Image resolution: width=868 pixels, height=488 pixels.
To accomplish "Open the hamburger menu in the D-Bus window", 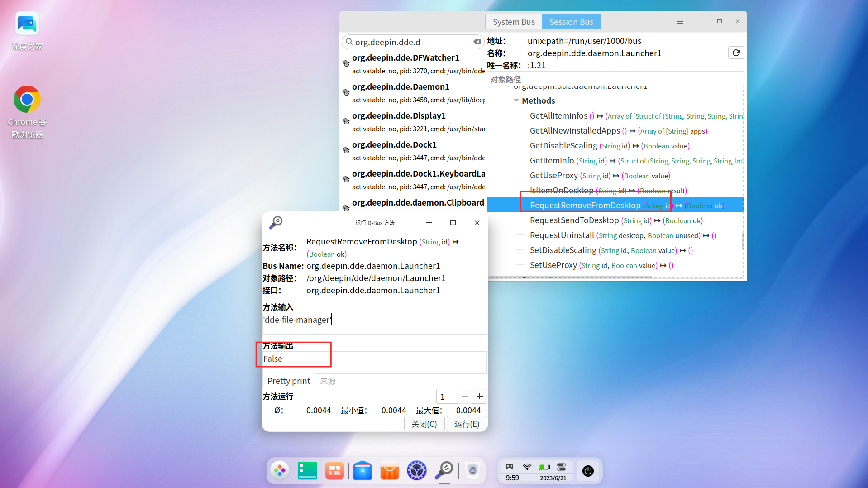I will pyautogui.click(x=679, y=21).
